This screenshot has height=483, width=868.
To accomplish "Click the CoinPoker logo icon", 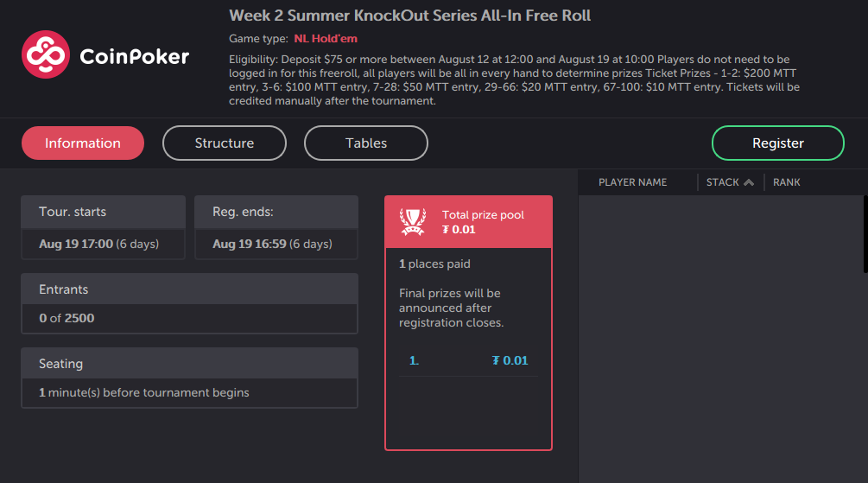I will pyautogui.click(x=45, y=55).
